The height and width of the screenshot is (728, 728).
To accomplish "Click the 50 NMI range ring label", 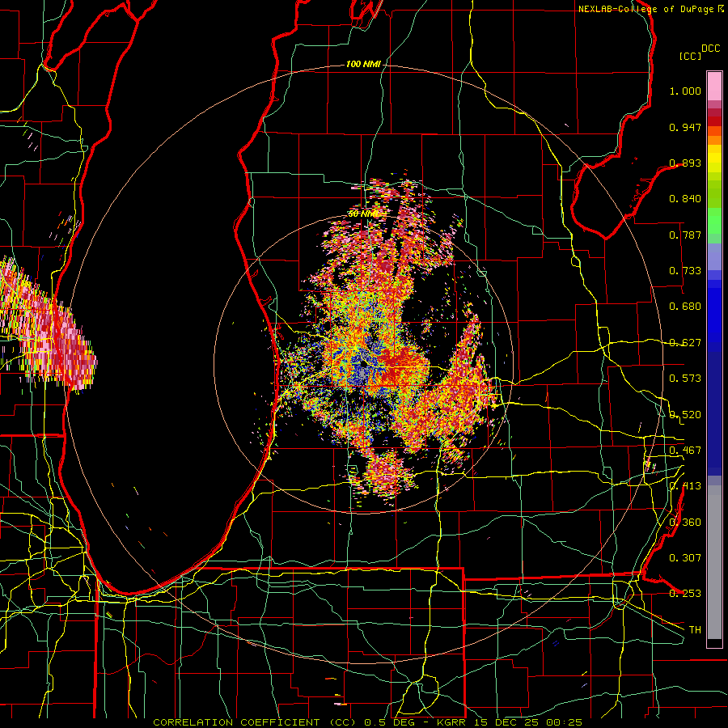I will coord(363,214).
